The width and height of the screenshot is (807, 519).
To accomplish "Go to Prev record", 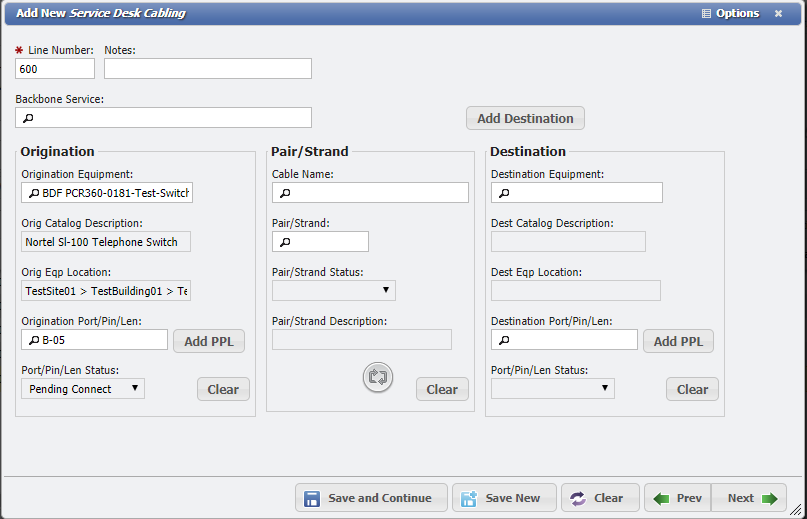I will point(678,498).
